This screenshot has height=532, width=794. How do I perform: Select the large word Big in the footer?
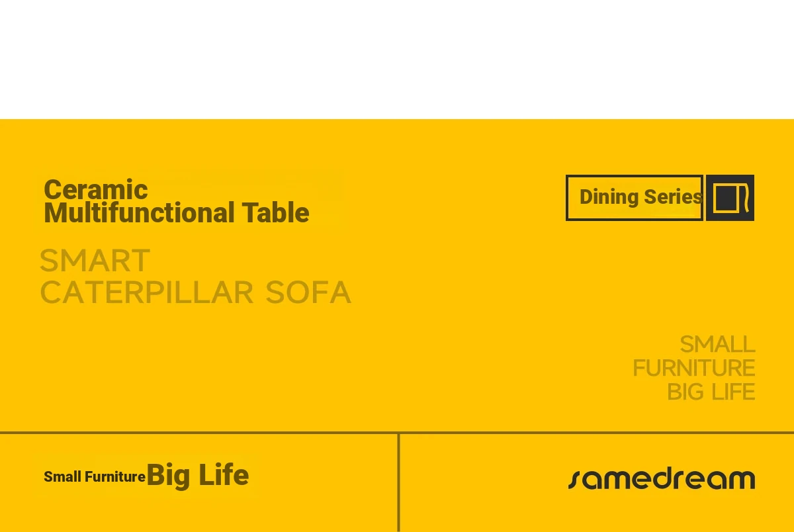[x=169, y=476]
